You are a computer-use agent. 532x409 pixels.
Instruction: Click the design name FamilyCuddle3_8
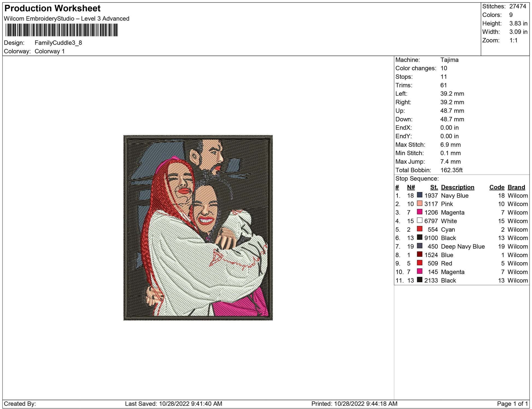(x=58, y=43)
